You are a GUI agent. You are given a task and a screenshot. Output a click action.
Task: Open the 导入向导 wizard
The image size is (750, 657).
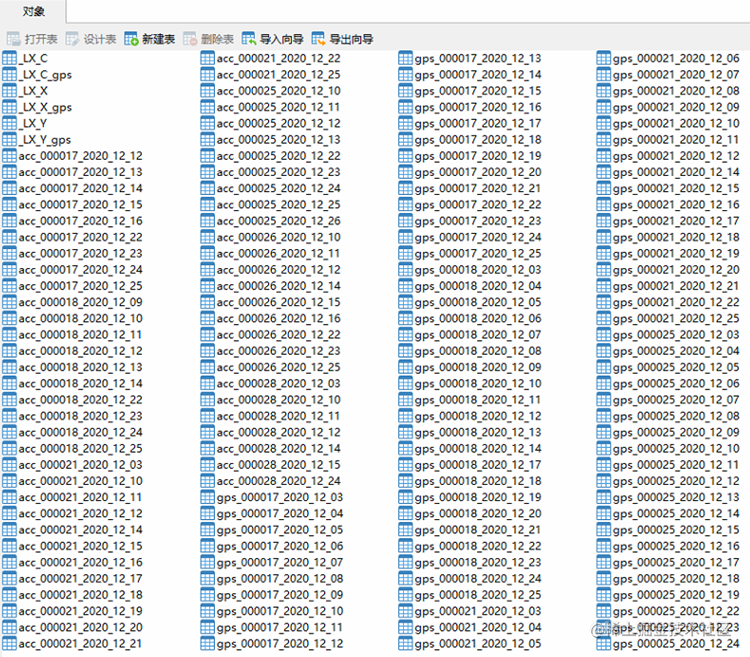(x=272, y=39)
